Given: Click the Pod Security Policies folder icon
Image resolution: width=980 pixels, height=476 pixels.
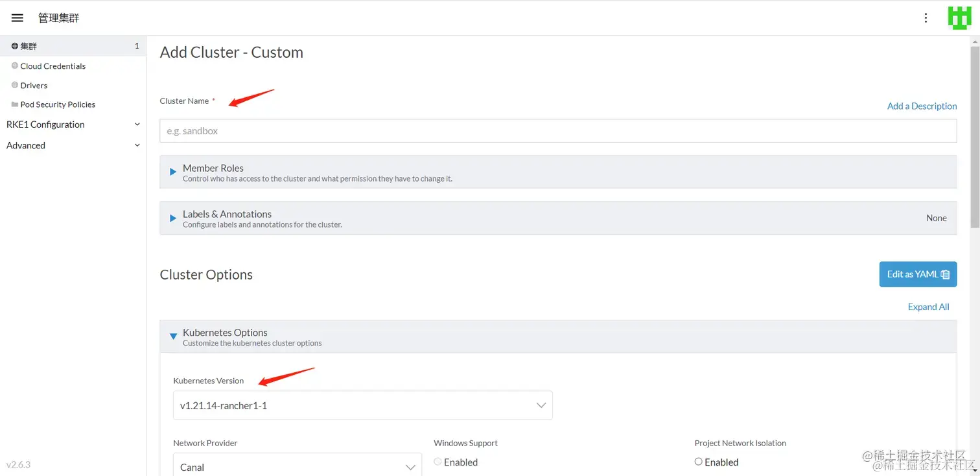Looking at the screenshot, I should (x=15, y=104).
